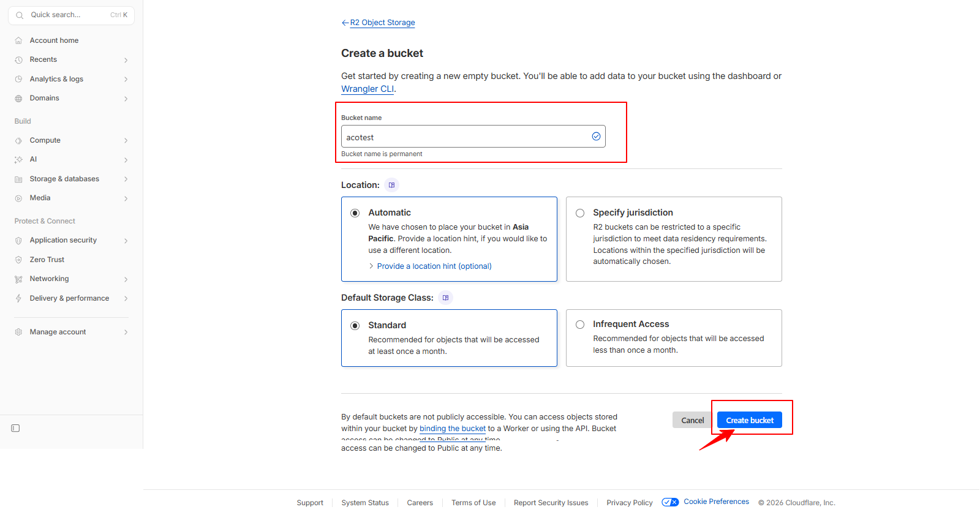Click the sidebar collapse icon
Viewport: 980px width, 515px height.
point(16,428)
